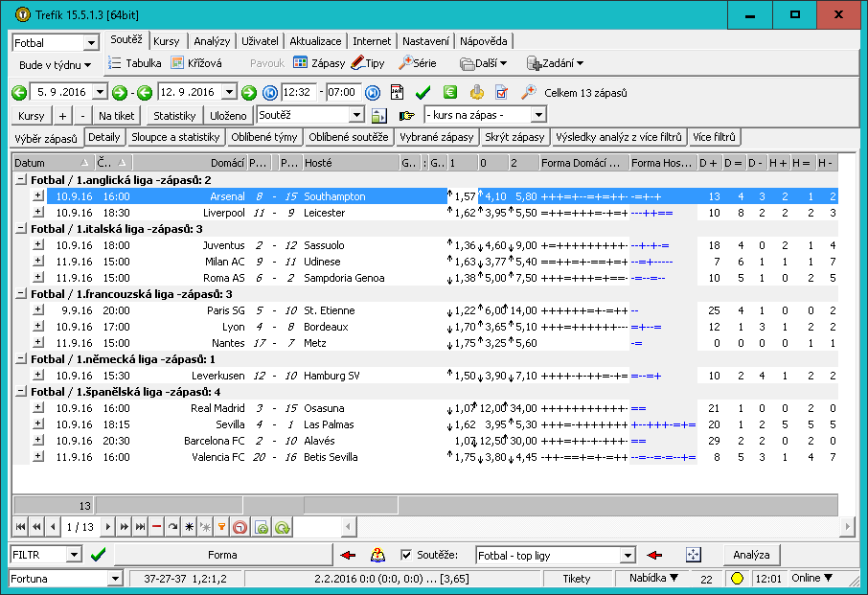Click the 12:32 time input field

(298, 92)
